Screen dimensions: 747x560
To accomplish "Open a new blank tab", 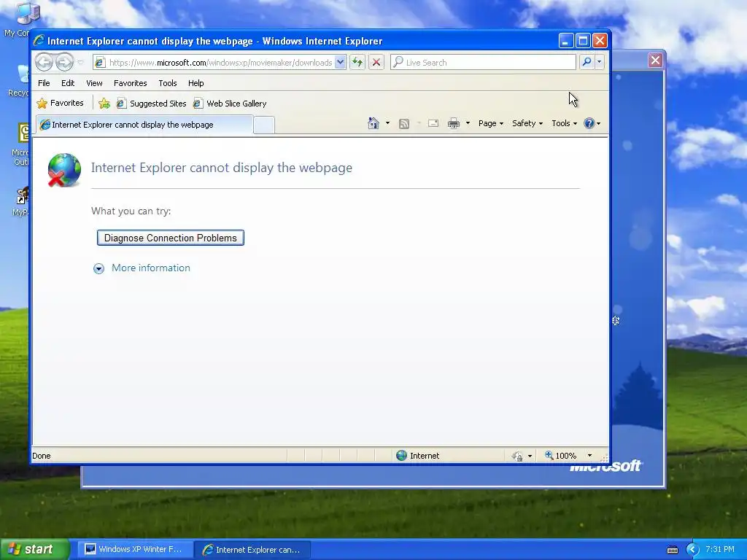I will (263, 125).
